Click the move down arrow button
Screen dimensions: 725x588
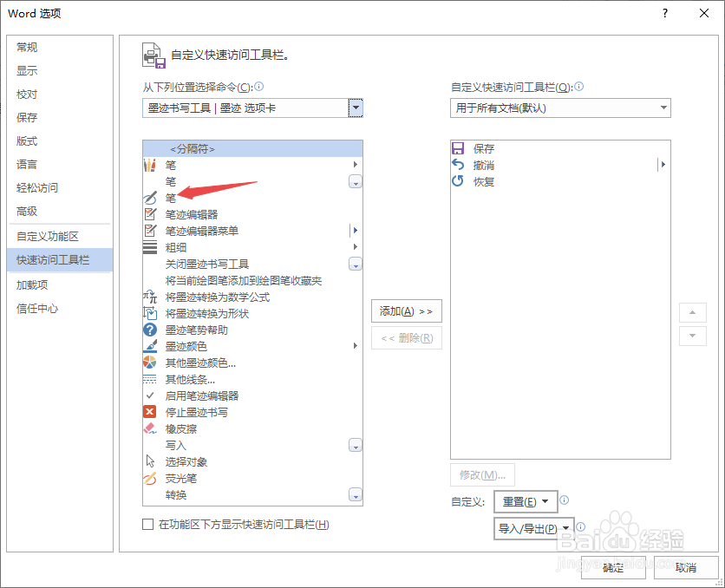tap(693, 336)
